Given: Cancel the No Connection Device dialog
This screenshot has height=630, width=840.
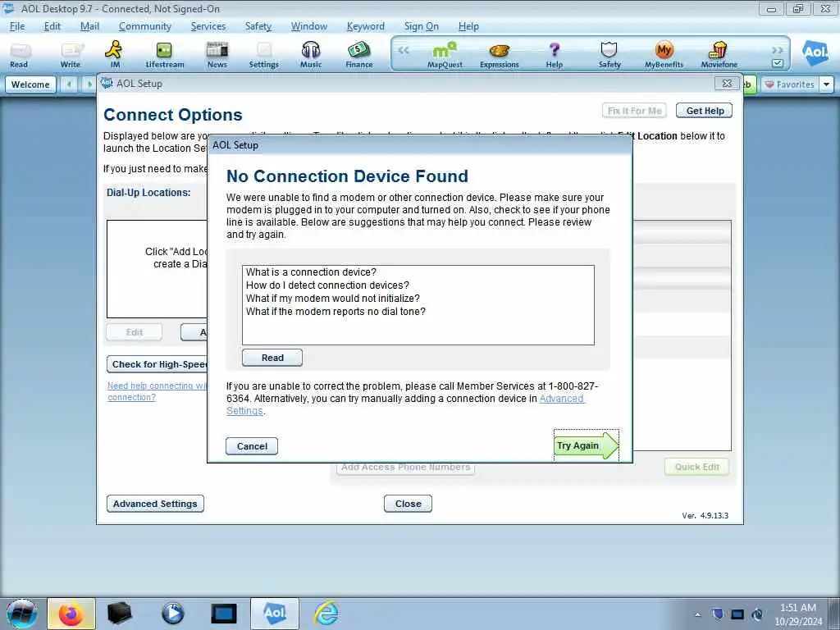Looking at the screenshot, I should pos(252,446).
